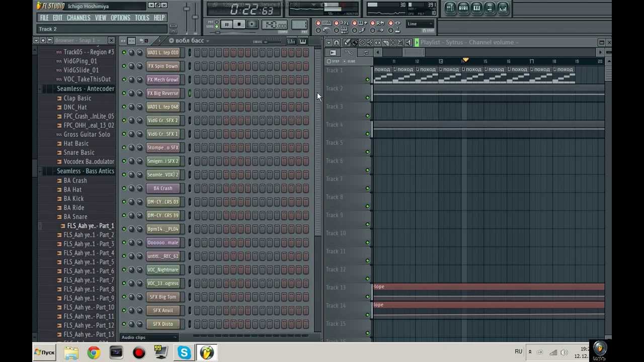The height and width of the screenshot is (362, 644).
Task: Select the delete tool in Playlist toolbar
Action: (x=362, y=42)
